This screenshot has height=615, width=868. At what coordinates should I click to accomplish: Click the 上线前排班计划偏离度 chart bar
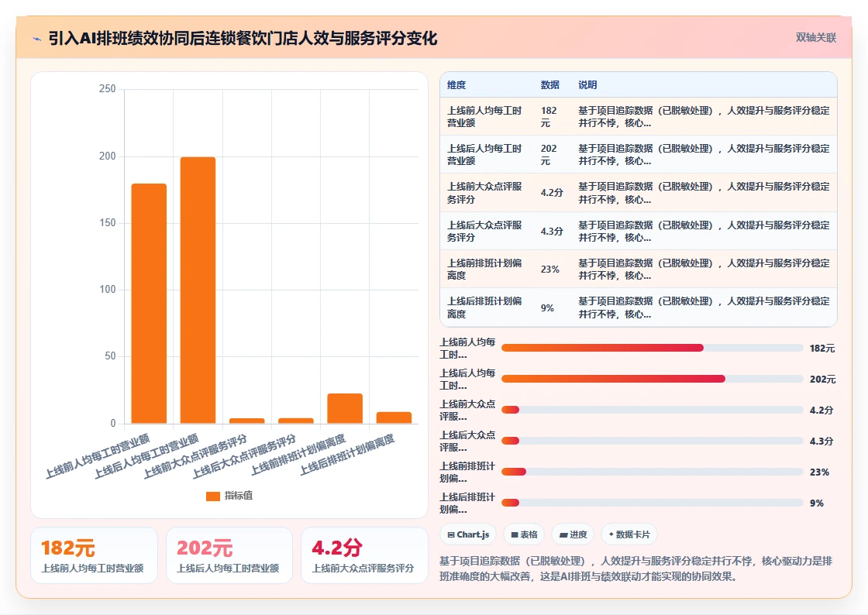pos(345,409)
